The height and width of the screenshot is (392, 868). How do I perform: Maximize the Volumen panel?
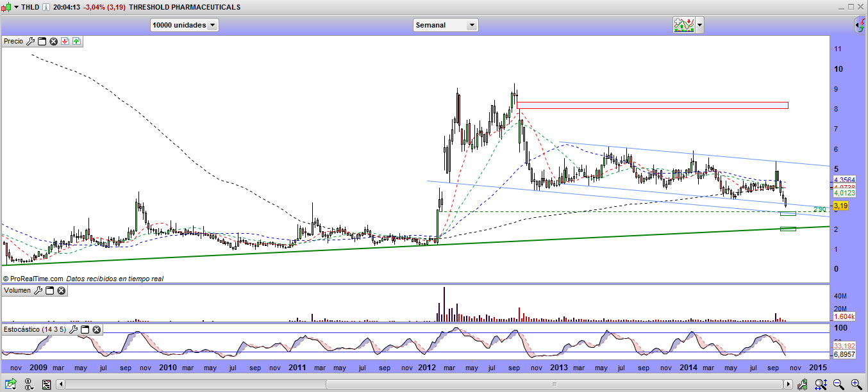tap(49, 290)
